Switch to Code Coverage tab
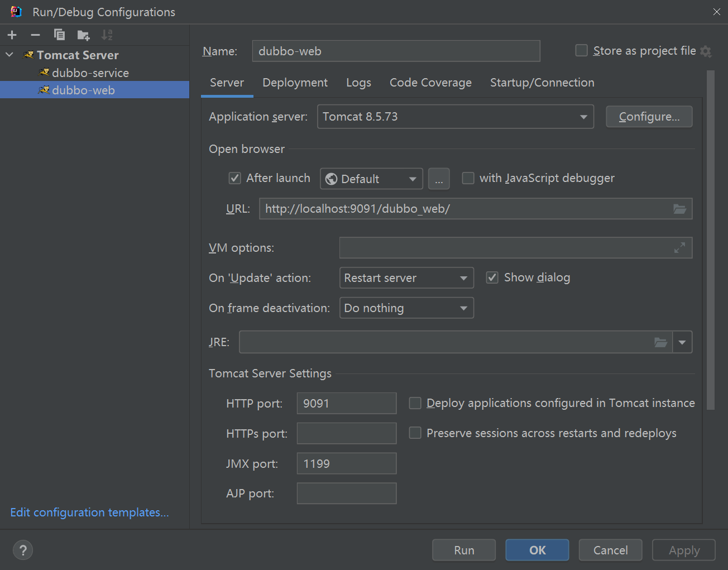Viewport: 728px width, 570px height. coord(430,83)
